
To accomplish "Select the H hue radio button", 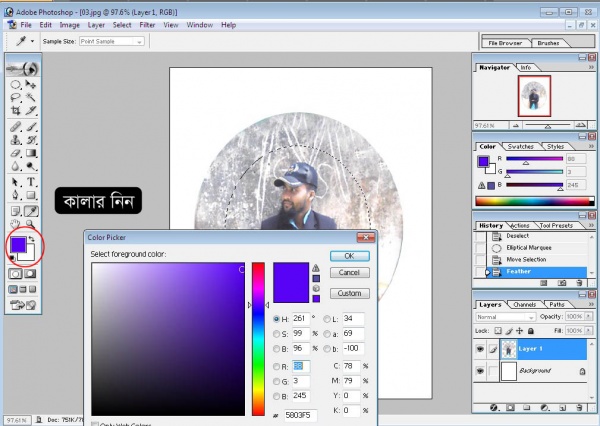I will 276,319.
